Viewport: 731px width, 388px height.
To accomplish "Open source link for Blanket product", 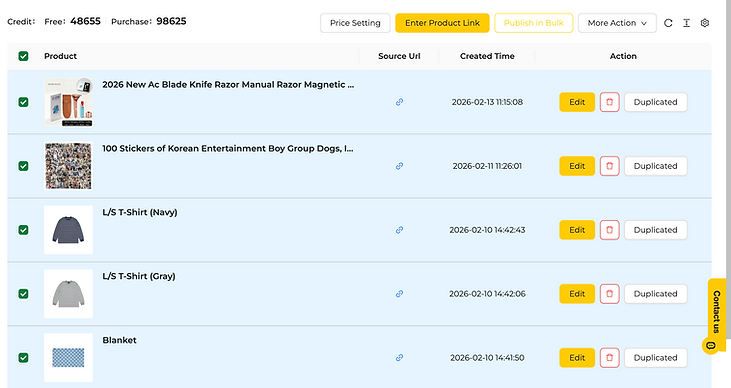I will pyautogui.click(x=400, y=358).
